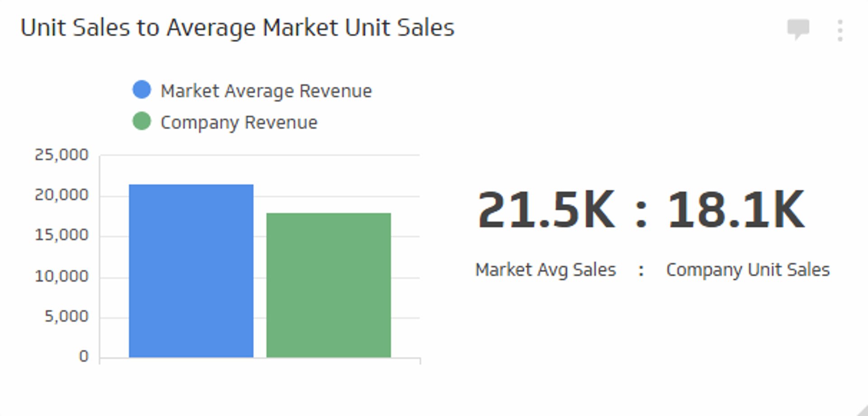
Task: Click the 25,000 y-axis gridline label
Action: pyautogui.click(x=62, y=154)
